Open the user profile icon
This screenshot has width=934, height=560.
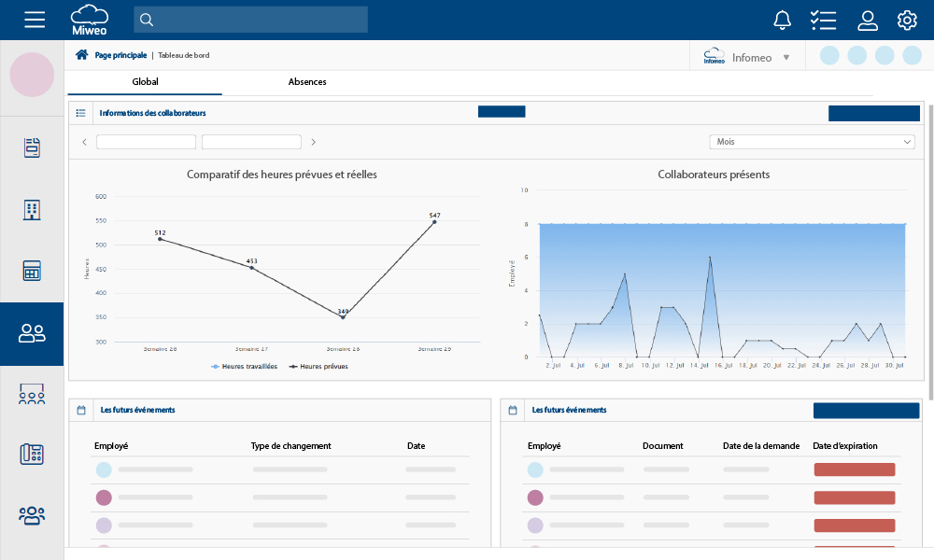coord(868,19)
